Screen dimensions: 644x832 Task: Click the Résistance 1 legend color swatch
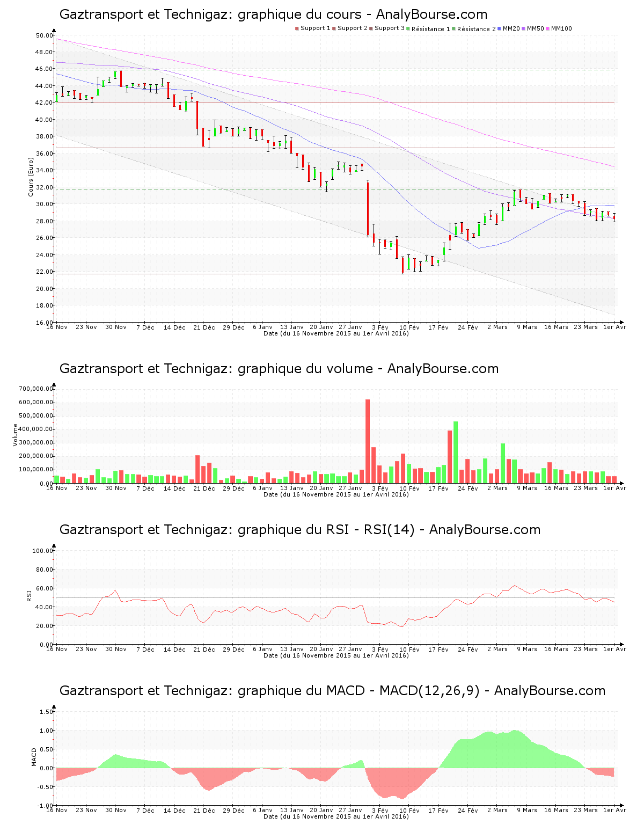click(408, 28)
